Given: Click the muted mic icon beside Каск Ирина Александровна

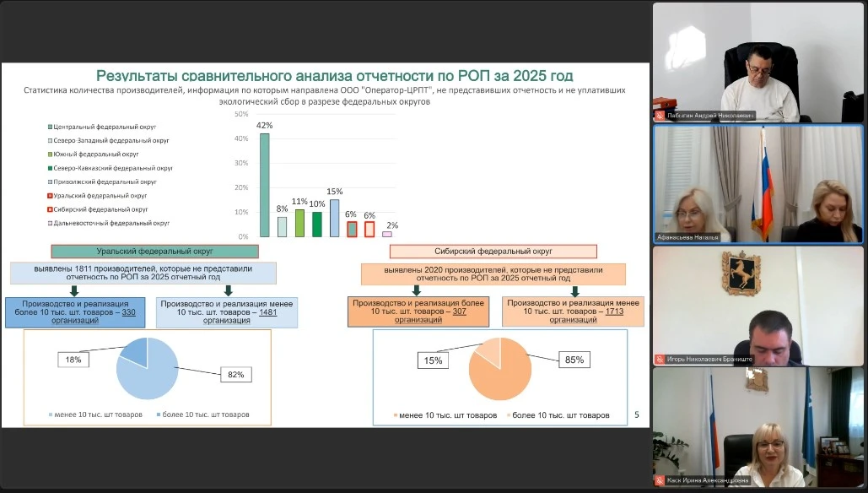Looking at the screenshot, I should (x=660, y=480).
